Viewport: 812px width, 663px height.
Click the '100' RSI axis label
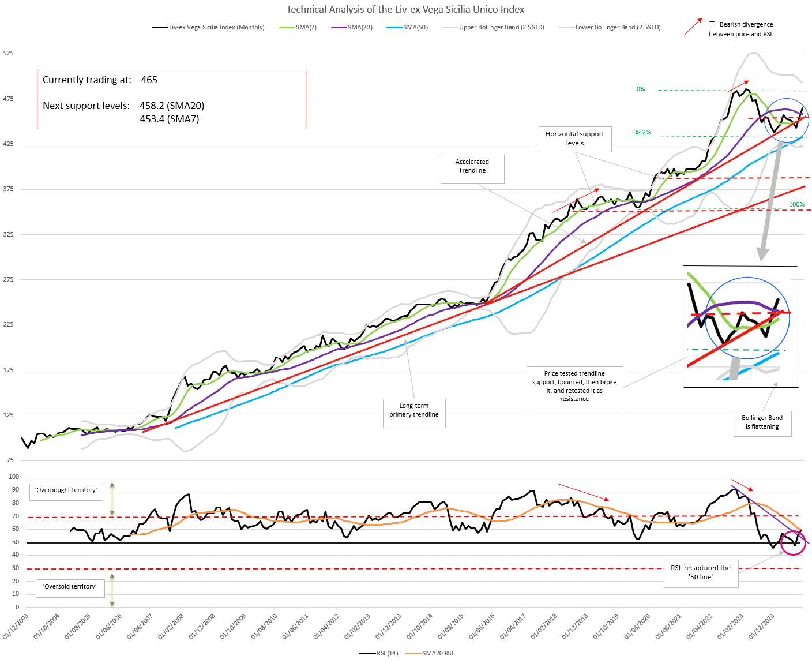tap(14, 477)
